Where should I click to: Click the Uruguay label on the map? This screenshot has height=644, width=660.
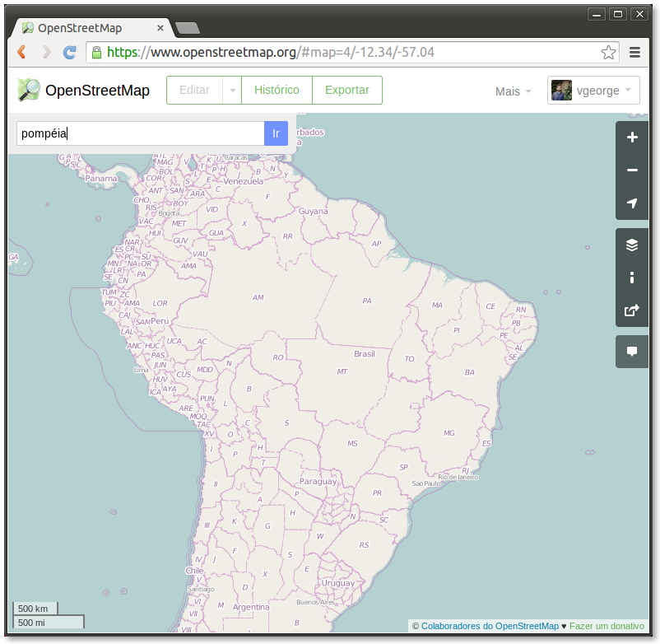tap(337, 583)
